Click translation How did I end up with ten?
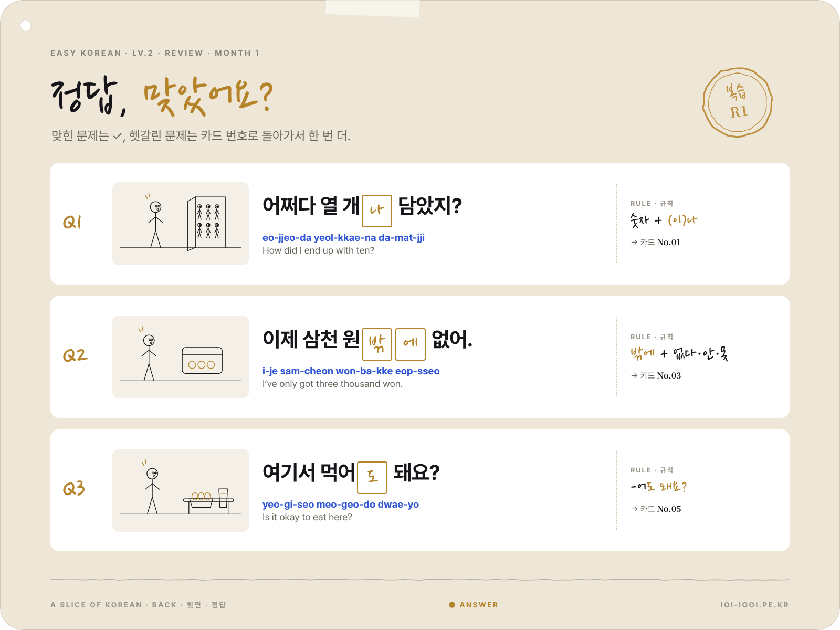Image resolution: width=840 pixels, height=630 pixels. point(318,251)
